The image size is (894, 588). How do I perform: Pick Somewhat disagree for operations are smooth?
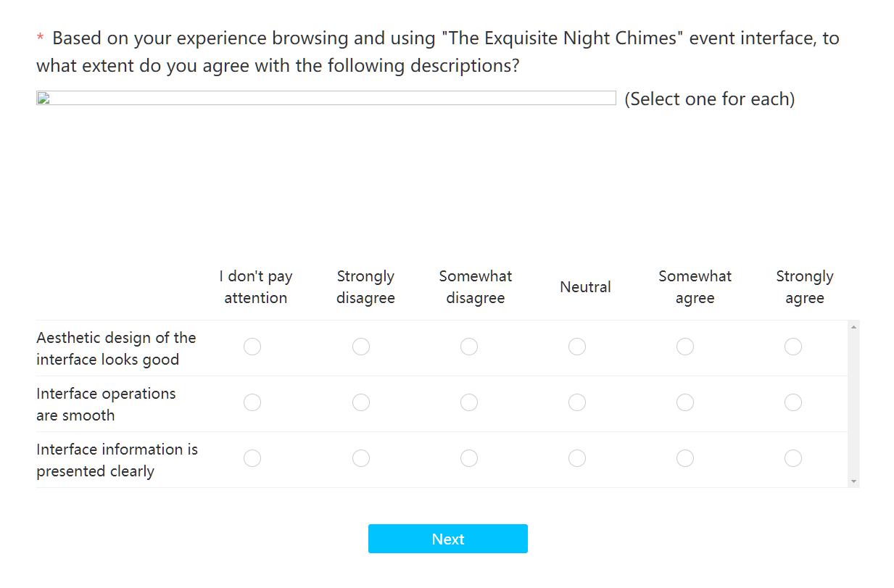[468, 402]
